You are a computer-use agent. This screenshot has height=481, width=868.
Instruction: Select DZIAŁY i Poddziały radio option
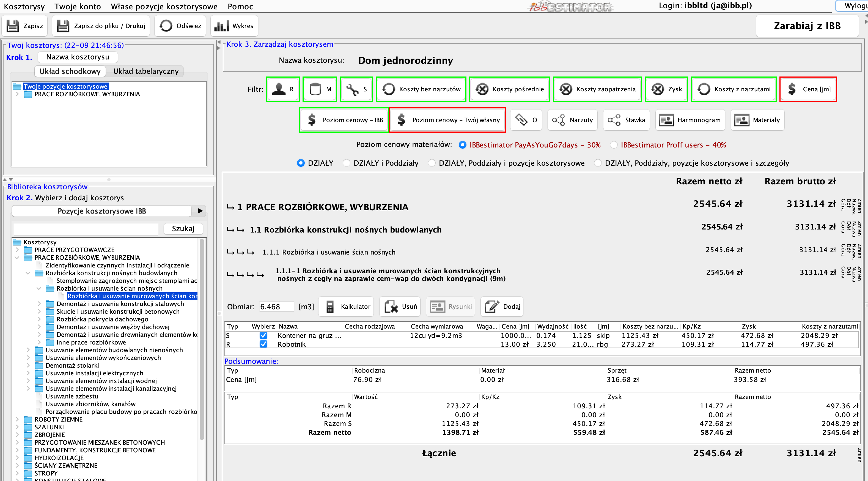(x=346, y=163)
